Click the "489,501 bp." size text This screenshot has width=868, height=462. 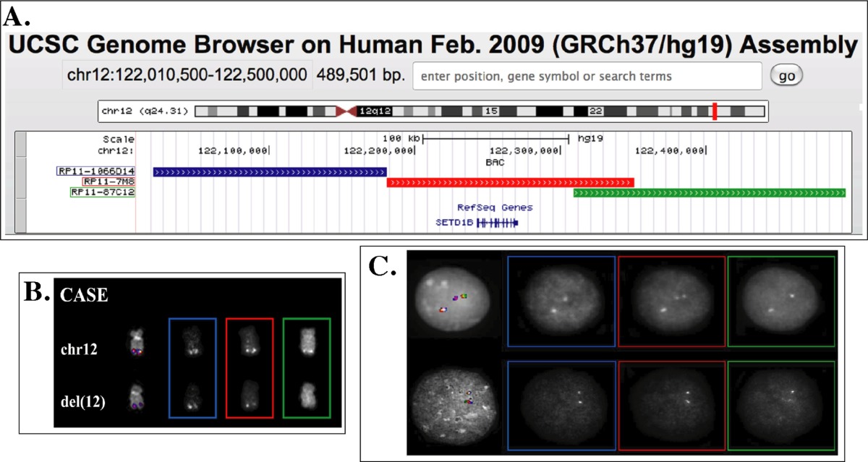pyautogui.click(x=360, y=75)
